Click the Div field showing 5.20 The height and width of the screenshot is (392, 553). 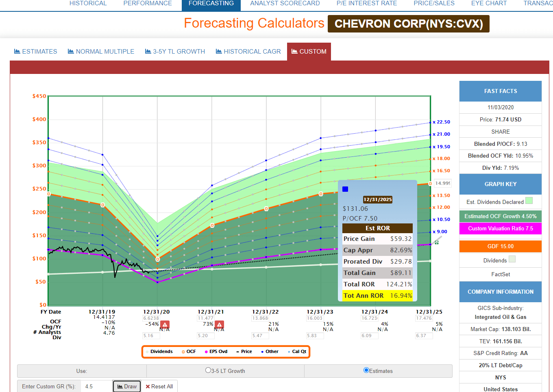coord(205,336)
